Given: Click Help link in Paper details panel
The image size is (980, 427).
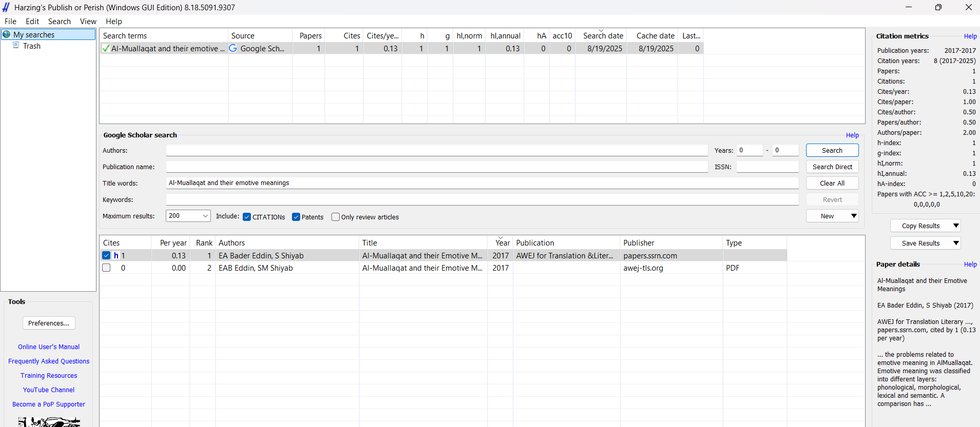Looking at the screenshot, I should pos(970,265).
